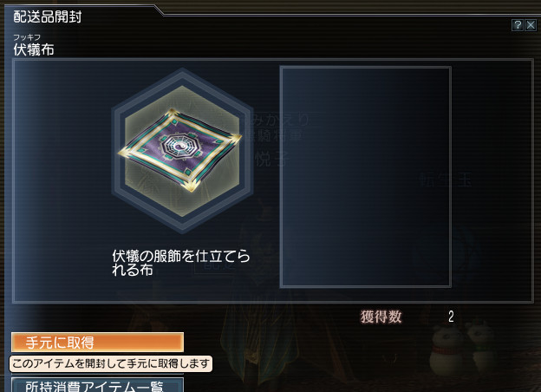
Task: Click the empty item preview panel
Action: click(365, 177)
